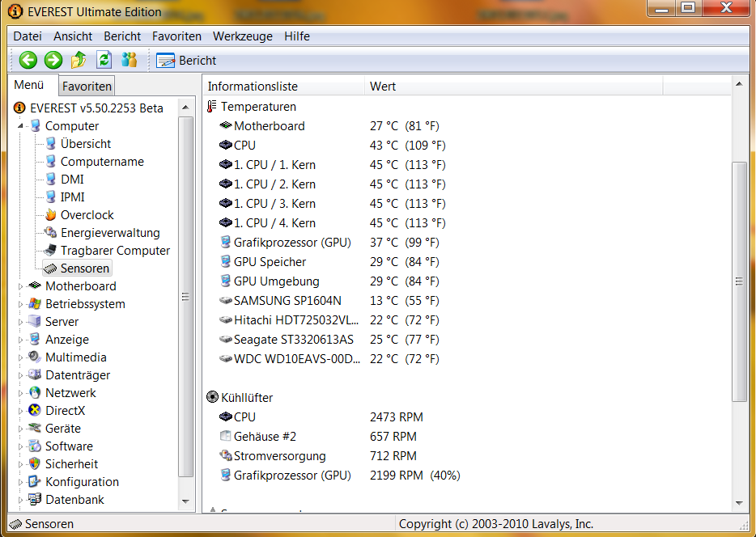Click the Sicherheit shield icon
Image resolution: width=756 pixels, height=537 pixels.
(35, 463)
